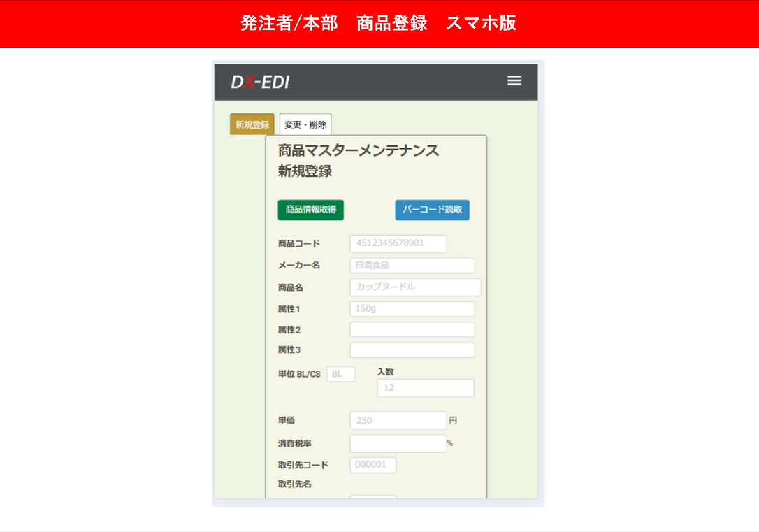Screen dimensions: 759x532
Task: Focus the 商品コード input field
Action: click(398, 243)
